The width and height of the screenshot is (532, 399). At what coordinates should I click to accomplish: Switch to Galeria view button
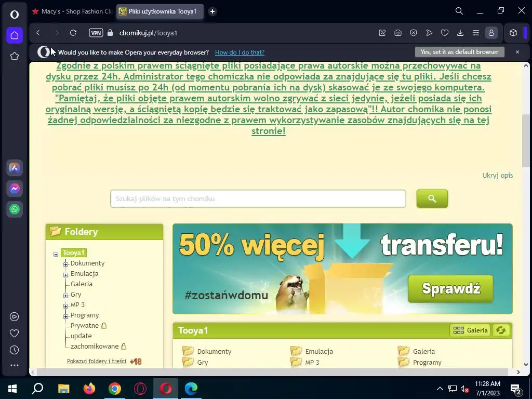click(470, 330)
